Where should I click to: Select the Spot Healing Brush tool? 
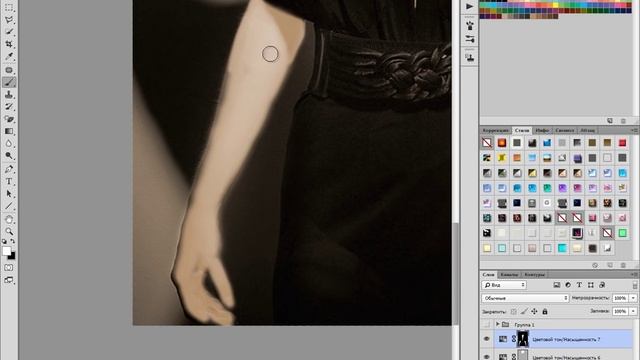[9, 70]
